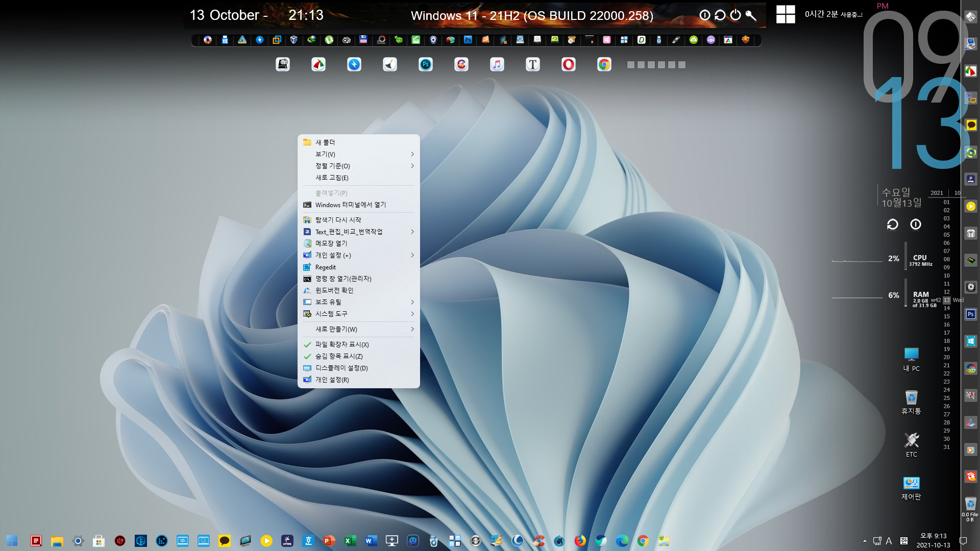Click the yellow chat icon in the right sidebar
The height and width of the screenshot is (551, 980).
pyautogui.click(x=971, y=125)
